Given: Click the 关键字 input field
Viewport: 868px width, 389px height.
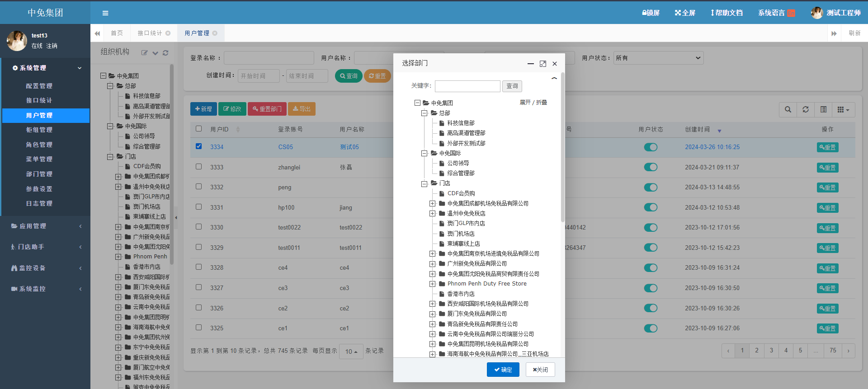Looking at the screenshot, I should pyautogui.click(x=467, y=86).
